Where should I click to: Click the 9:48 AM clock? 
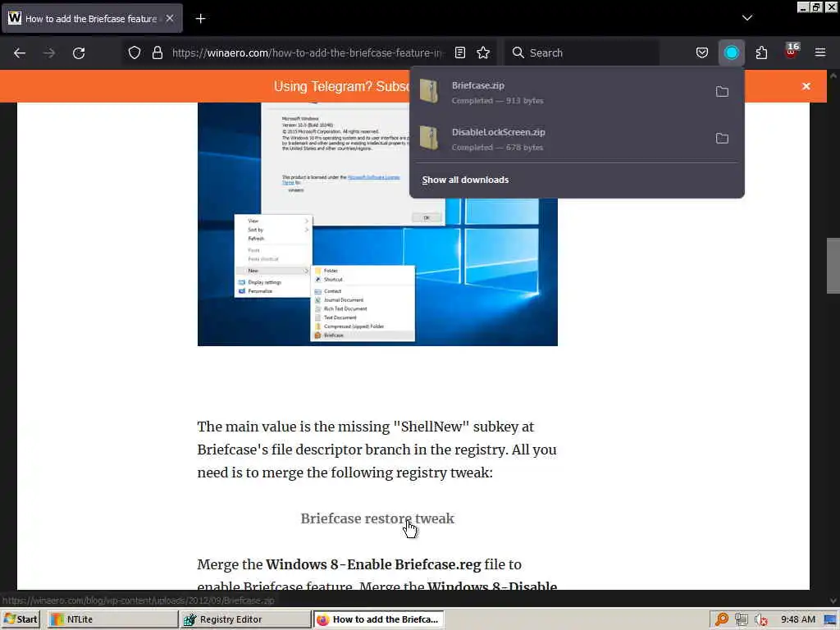[x=797, y=619]
